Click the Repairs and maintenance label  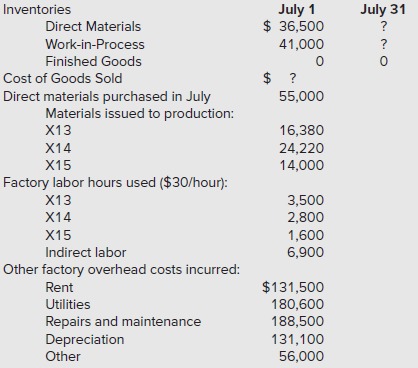123,322
